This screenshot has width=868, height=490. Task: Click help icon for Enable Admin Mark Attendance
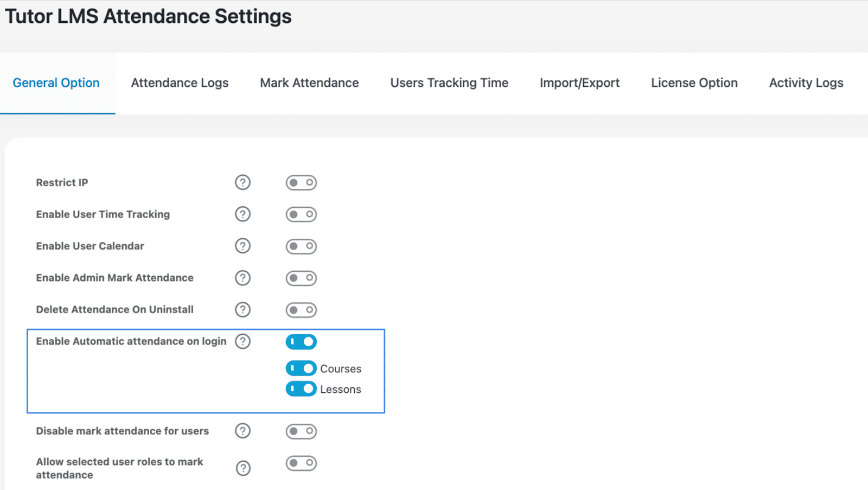point(242,278)
